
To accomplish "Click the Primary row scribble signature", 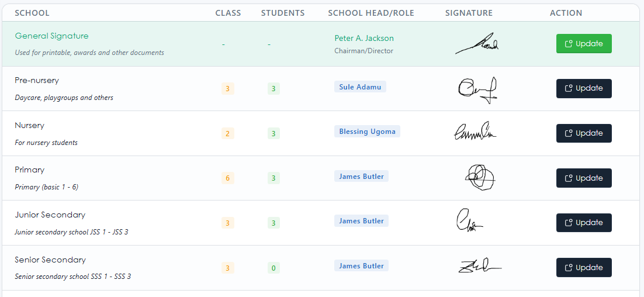I will [480, 177].
